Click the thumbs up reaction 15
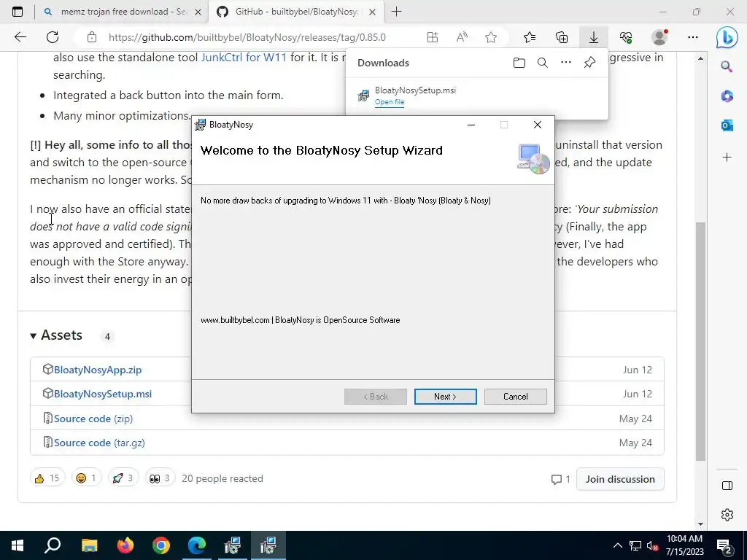The height and width of the screenshot is (560, 747). (x=47, y=478)
